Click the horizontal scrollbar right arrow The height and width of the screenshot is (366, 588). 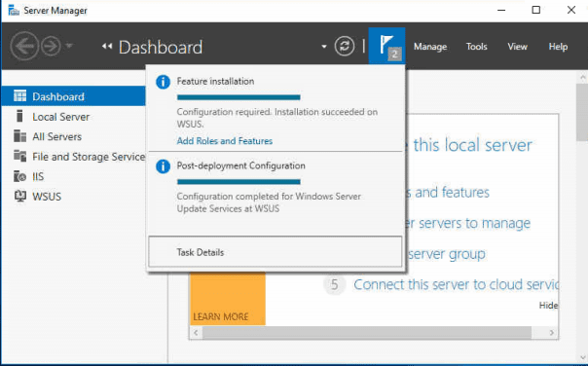pos(552,333)
